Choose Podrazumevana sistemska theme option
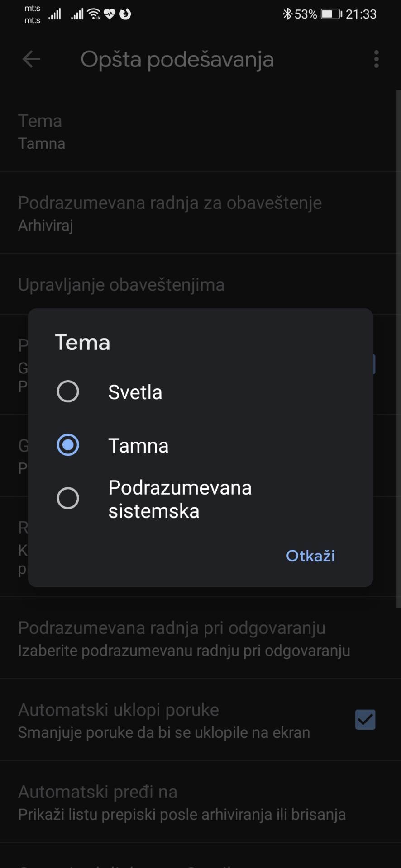Screen dimensions: 401x868 click(x=68, y=498)
